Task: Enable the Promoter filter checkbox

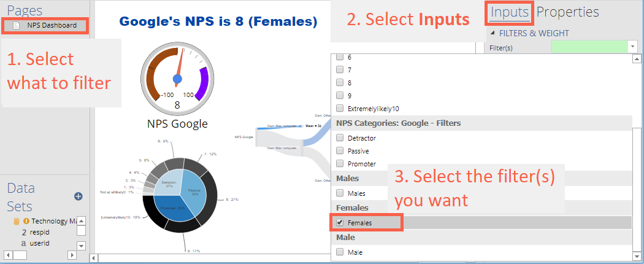Action: pos(340,164)
